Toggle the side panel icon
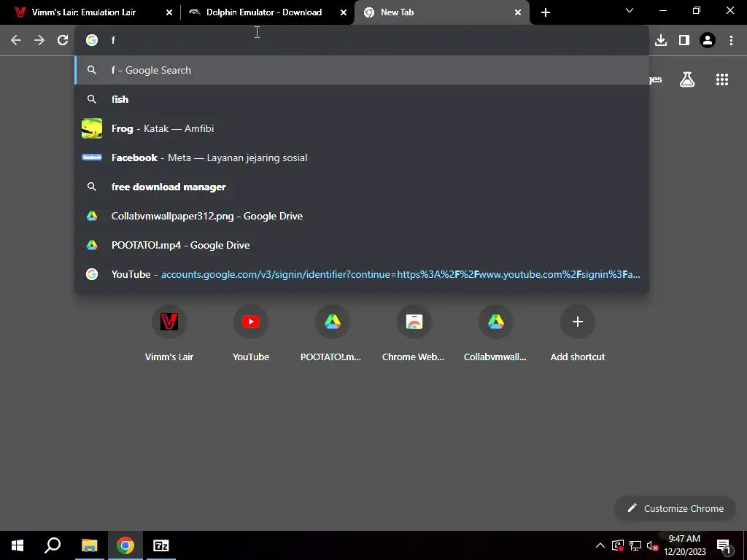Image resolution: width=747 pixels, height=560 pixels. pyautogui.click(x=684, y=41)
